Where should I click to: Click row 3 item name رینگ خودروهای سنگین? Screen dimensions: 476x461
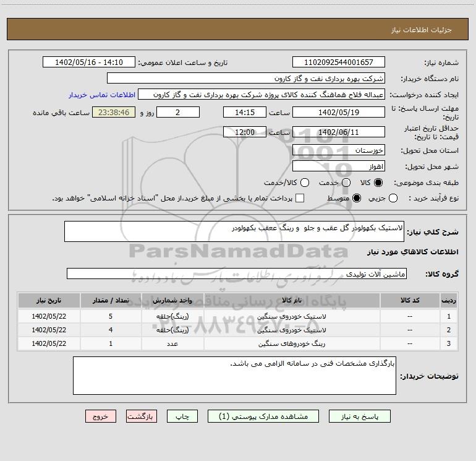[x=292, y=343]
